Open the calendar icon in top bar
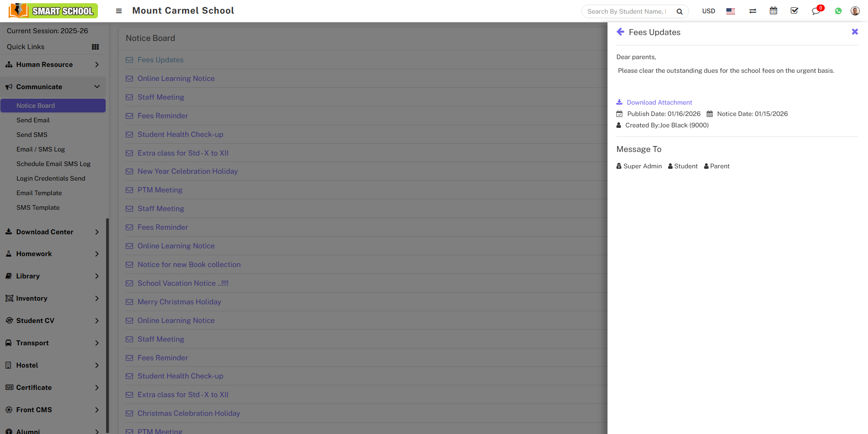Screen dimensions: 868x434 (773, 11)
